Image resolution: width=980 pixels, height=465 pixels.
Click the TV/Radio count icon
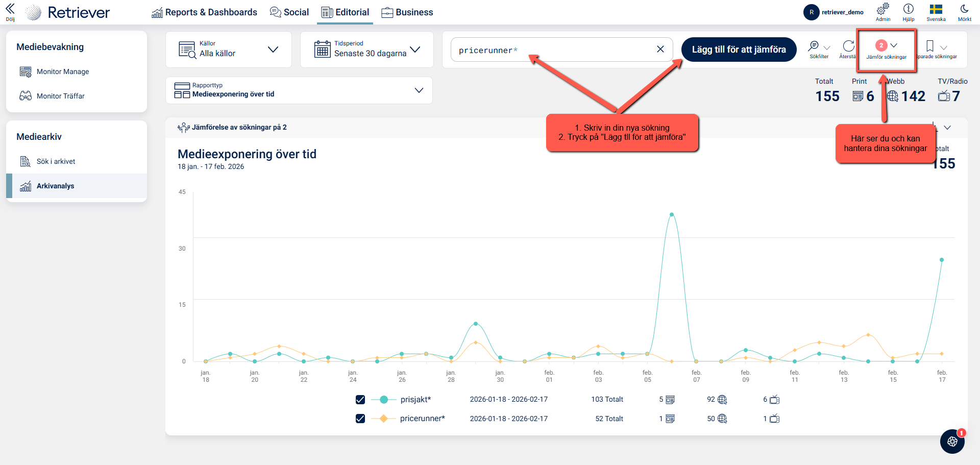[x=944, y=96]
